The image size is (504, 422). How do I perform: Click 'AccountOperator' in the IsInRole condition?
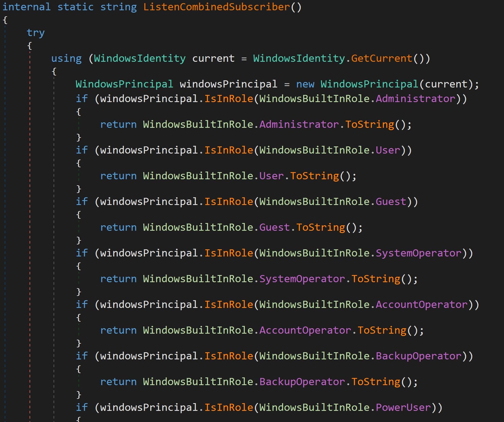tap(422, 305)
